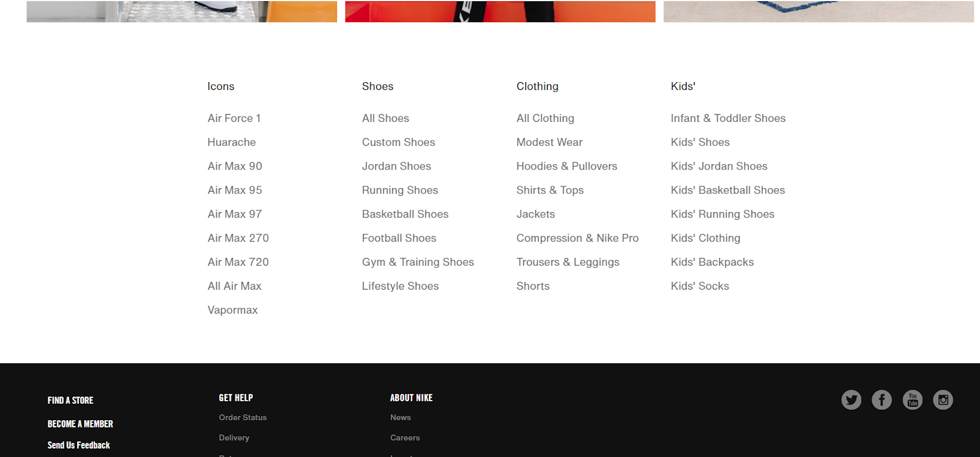Open Nike's YouTube channel icon
This screenshot has height=457, width=980.
click(x=913, y=400)
